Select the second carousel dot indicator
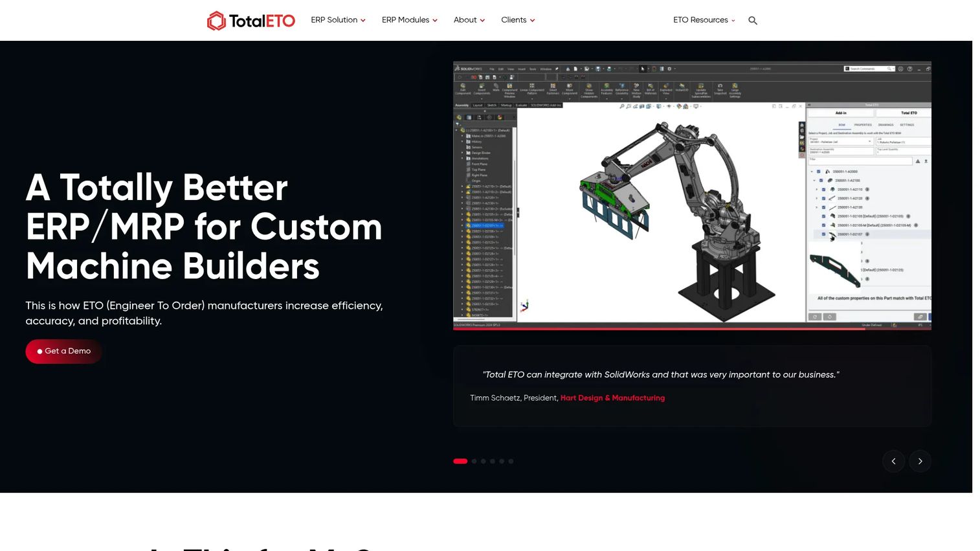The image size is (980, 551). (x=474, y=461)
